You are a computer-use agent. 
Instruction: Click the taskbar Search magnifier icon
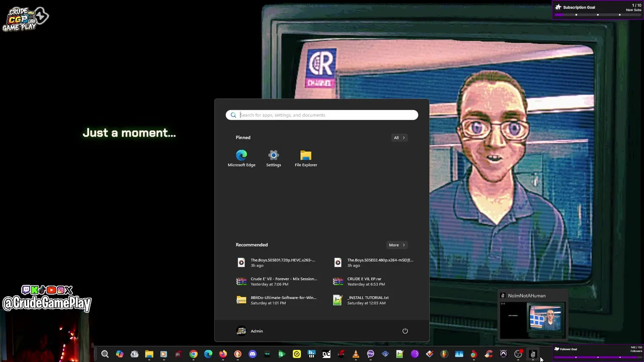click(x=105, y=354)
